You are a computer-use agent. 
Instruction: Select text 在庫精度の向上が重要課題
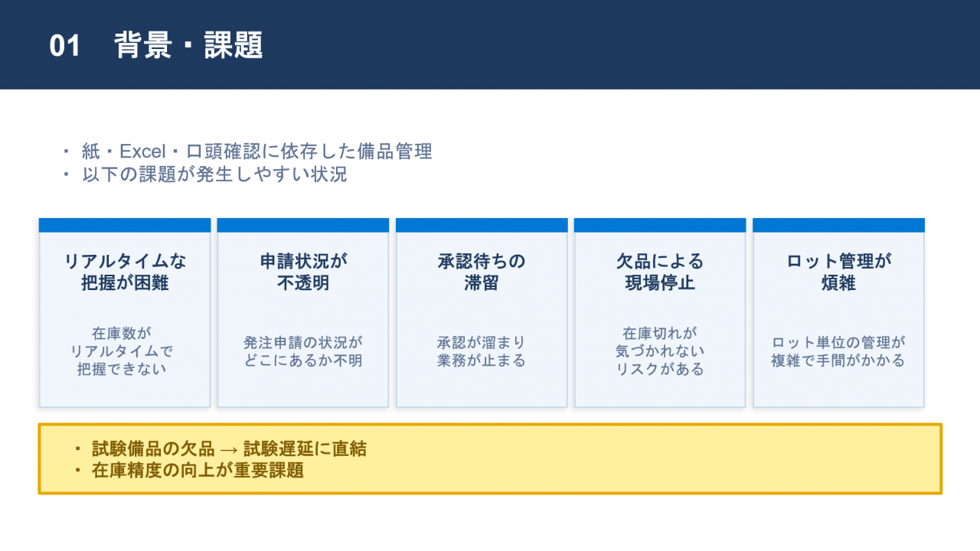(x=198, y=470)
